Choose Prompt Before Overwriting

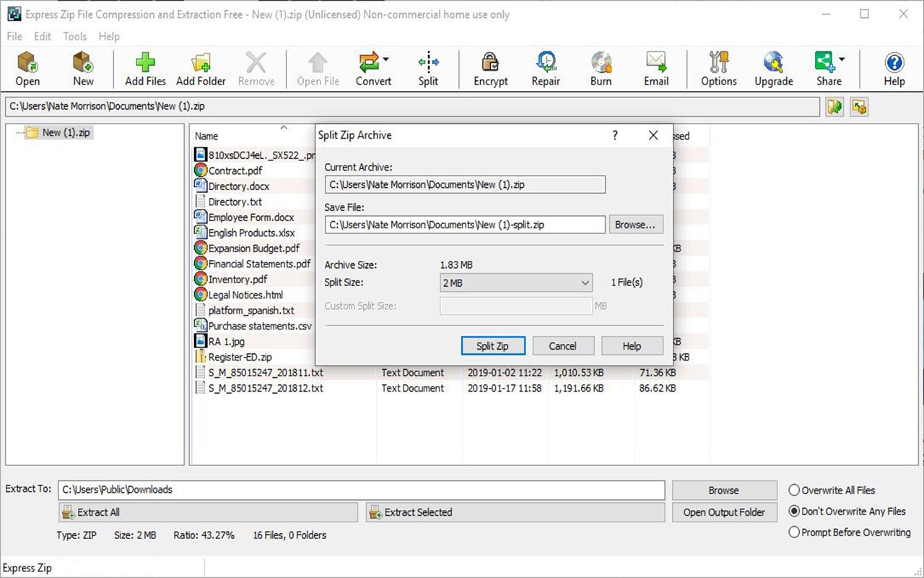(793, 532)
